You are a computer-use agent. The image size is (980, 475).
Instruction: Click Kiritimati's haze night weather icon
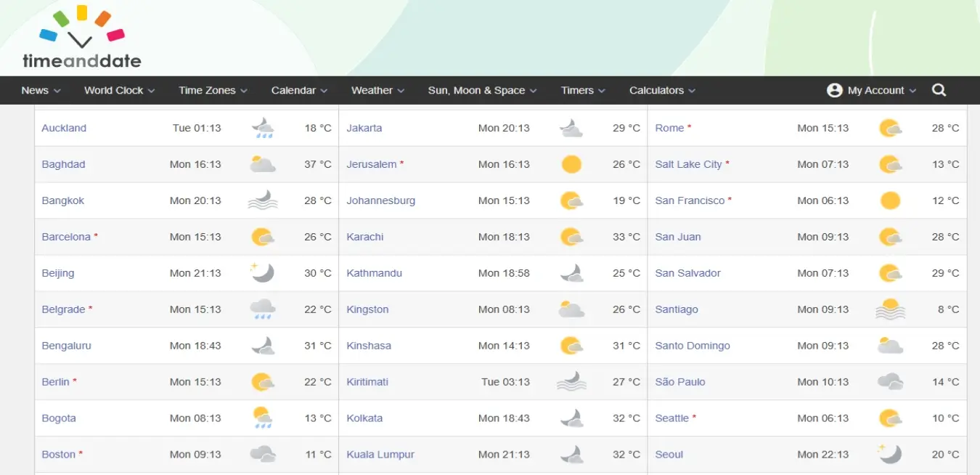click(x=572, y=382)
